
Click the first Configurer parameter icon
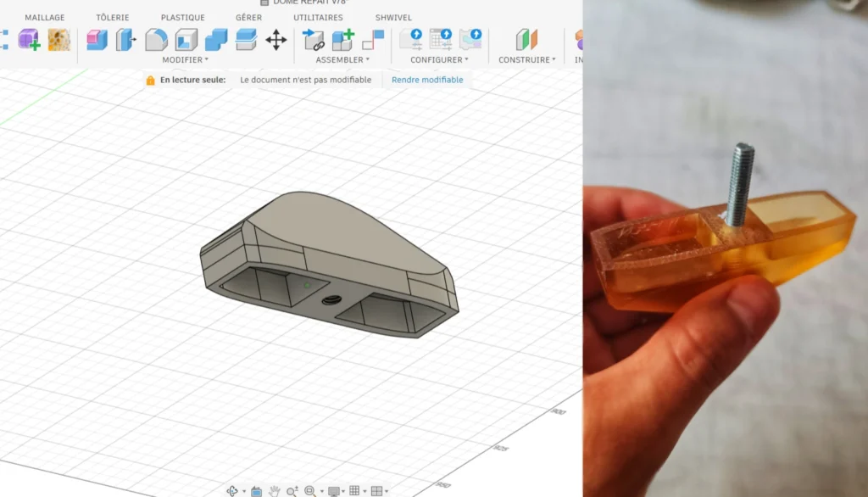tap(411, 40)
